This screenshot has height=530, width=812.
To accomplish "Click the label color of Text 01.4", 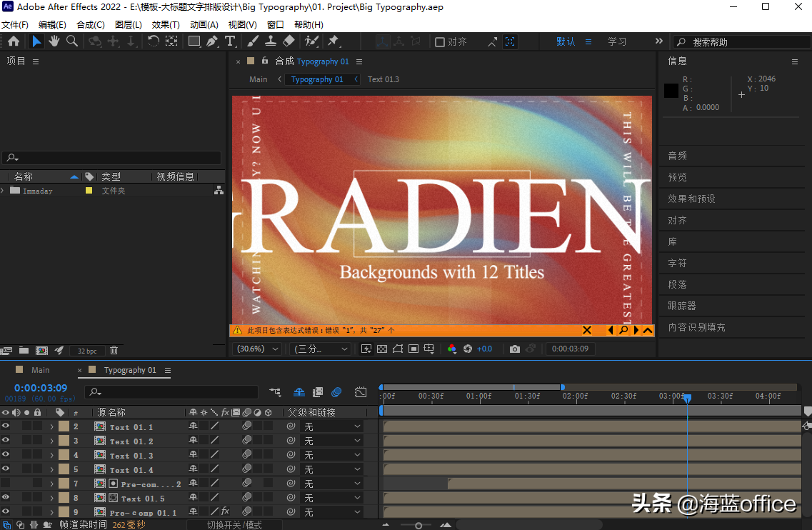I will [64, 469].
